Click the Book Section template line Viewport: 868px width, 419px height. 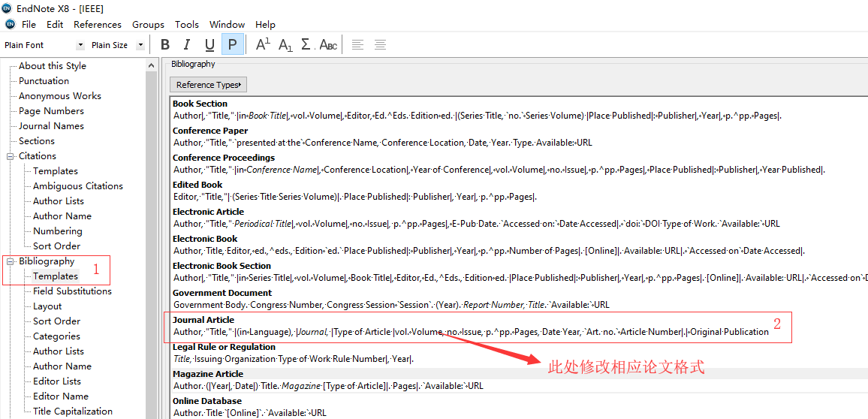click(478, 116)
